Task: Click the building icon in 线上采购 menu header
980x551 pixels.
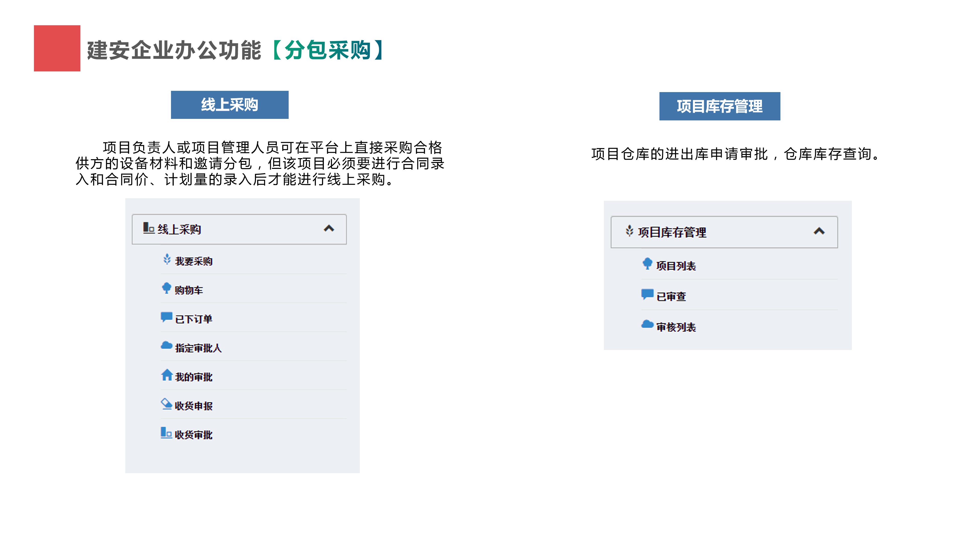Action: click(x=148, y=228)
